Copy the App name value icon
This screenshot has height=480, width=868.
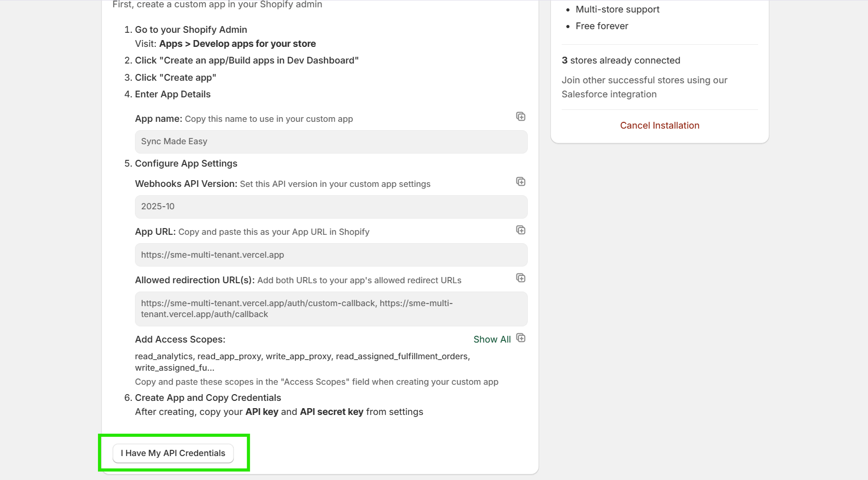(x=520, y=117)
